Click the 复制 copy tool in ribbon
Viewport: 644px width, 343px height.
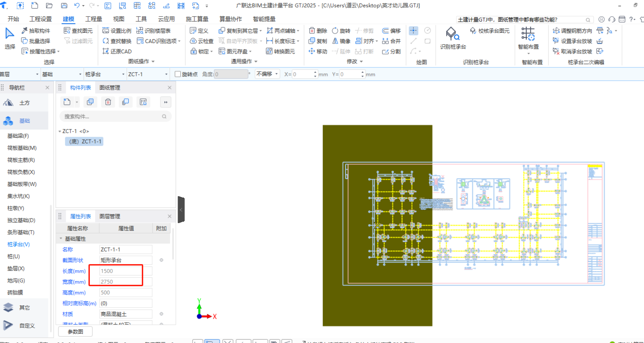click(318, 41)
